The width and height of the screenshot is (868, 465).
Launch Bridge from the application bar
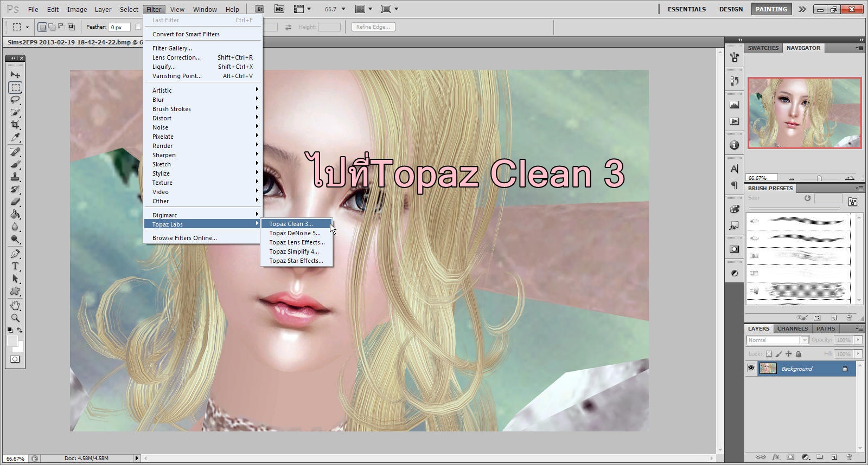(x=260, y=9)
